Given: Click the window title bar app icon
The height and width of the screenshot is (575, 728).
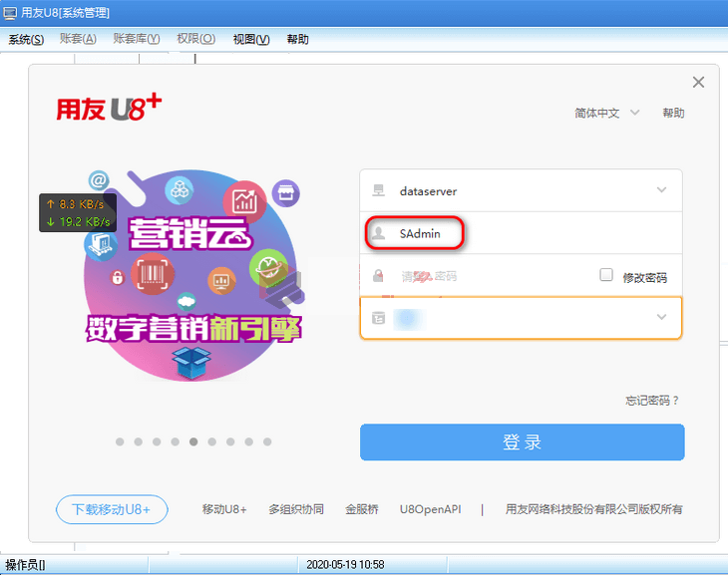Looking at the screenshot, I should click(10, 13).
